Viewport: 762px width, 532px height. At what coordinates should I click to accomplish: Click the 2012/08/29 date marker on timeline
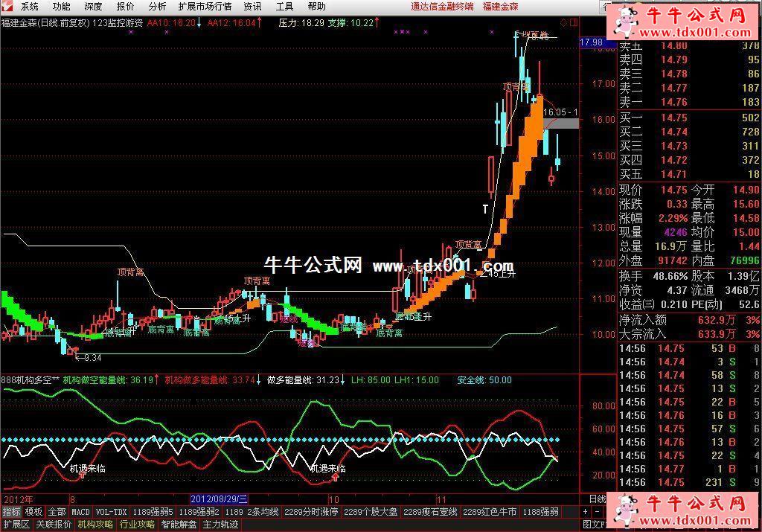tap(220, 499)
